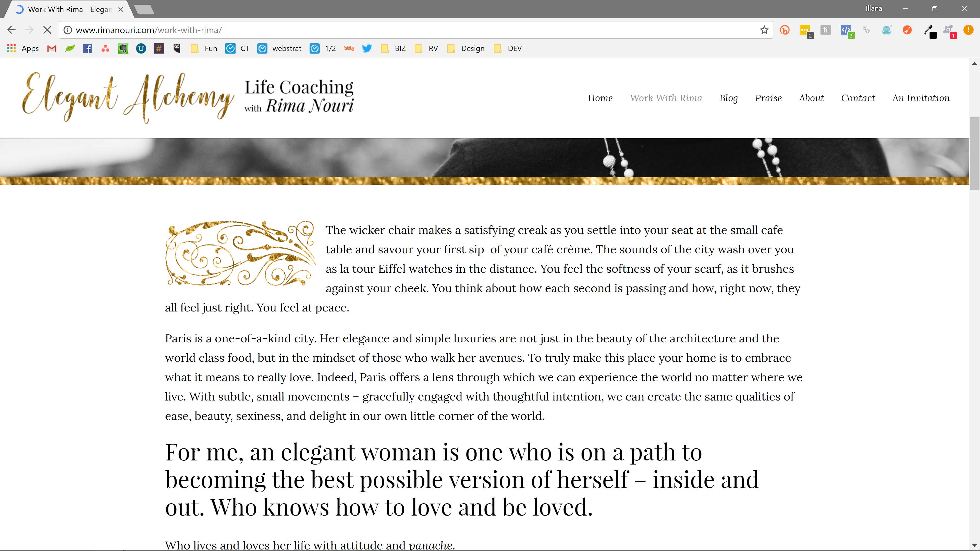Open the Bitly extension icon

(x=785, y=30)
